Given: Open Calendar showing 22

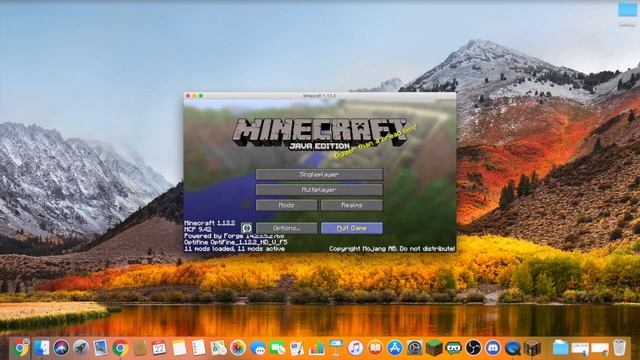Looking at the screenshot, I should pos(159,348).
